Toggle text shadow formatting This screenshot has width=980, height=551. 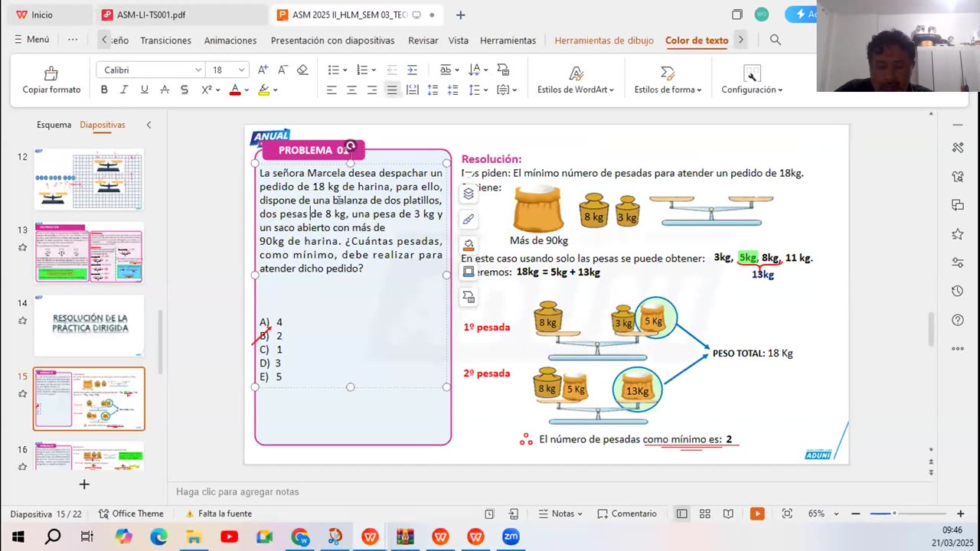(184, 90)
